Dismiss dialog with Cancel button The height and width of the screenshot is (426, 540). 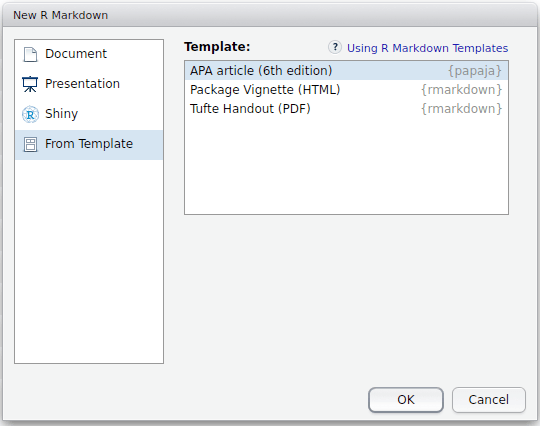coord(489,400)
